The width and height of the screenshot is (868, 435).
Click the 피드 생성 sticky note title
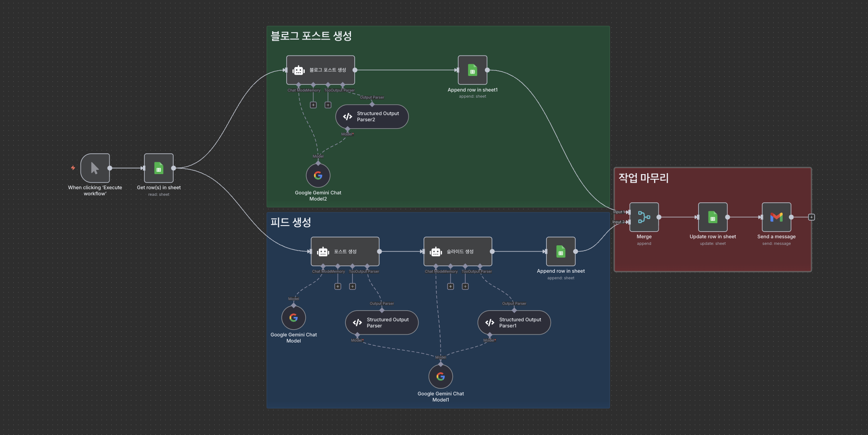coord(291,222)
